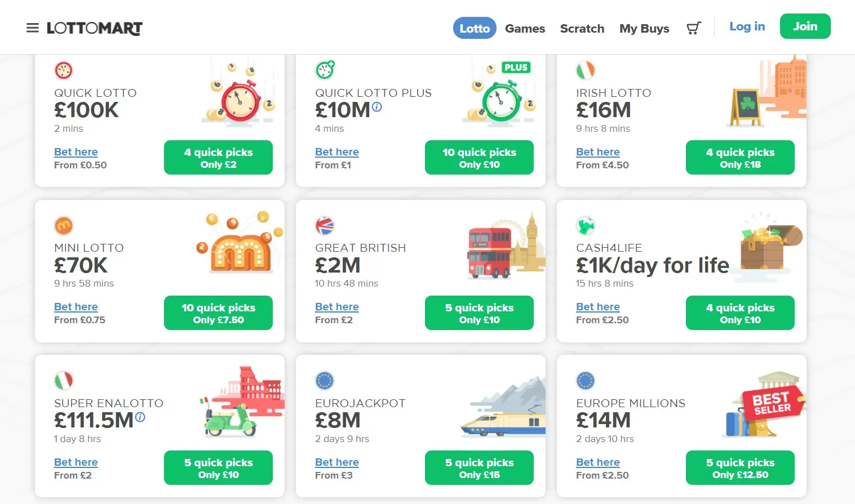Image resolution: width=855 pixels, height=504 pixels.
Task: Select the Lotto tab
Action: (475, 28)
